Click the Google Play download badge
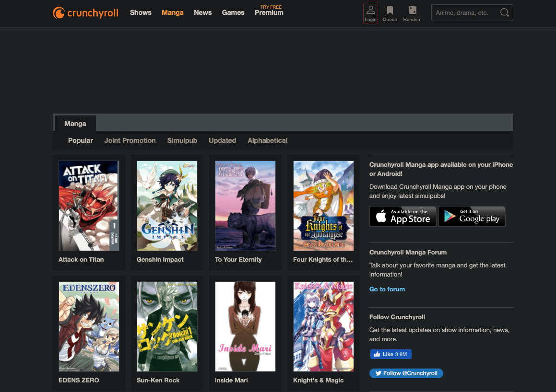 (472, 216)
